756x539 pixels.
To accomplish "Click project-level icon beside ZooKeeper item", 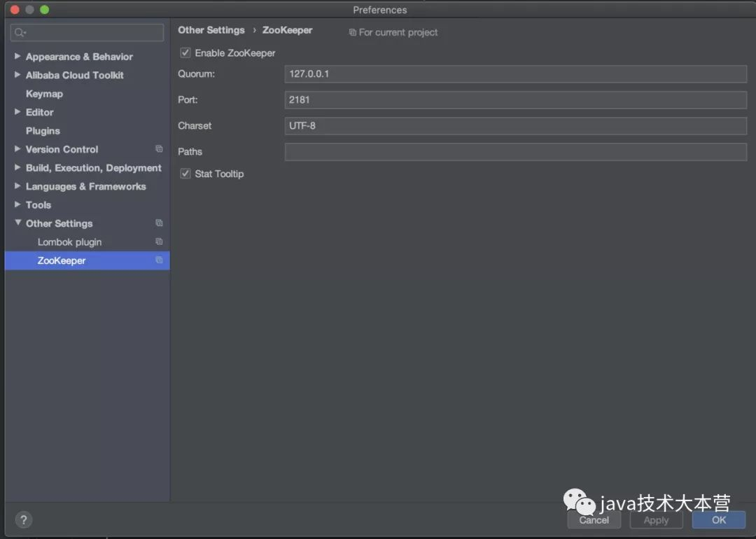I will (x=159, y=260).
